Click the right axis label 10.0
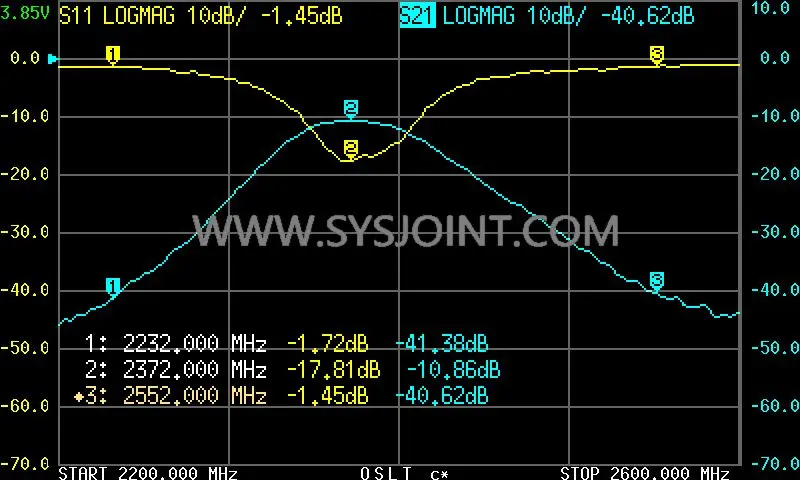Screen dimensions: 800x480 click(771, 8)
